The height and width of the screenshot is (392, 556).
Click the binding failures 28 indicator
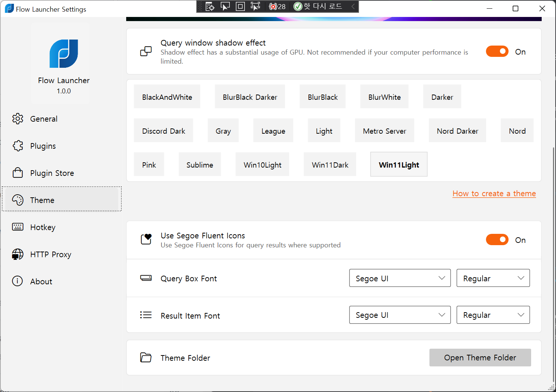pyautogui.click(x=278, y=6)
